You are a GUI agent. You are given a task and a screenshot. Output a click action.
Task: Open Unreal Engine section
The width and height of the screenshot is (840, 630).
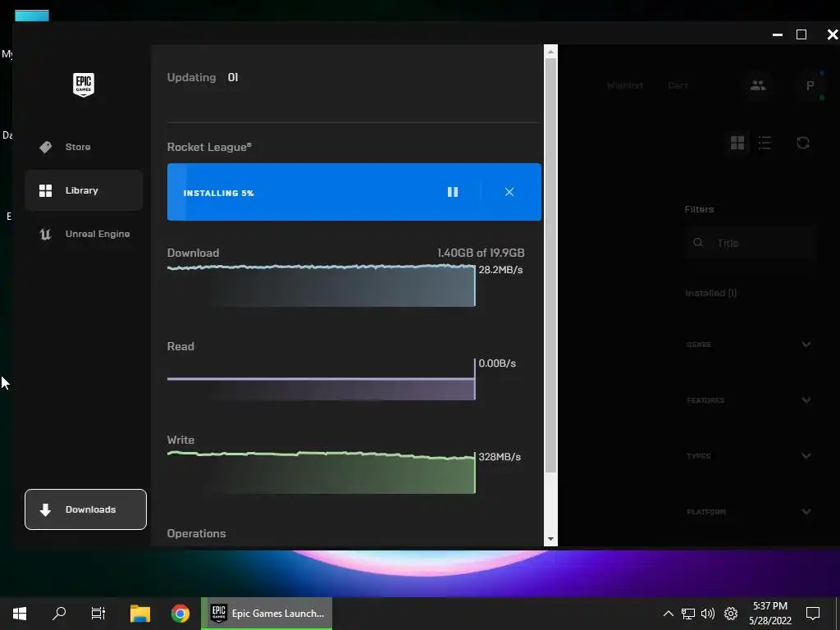(84, 234)
